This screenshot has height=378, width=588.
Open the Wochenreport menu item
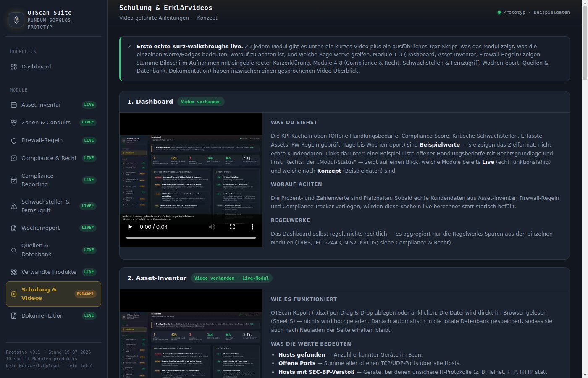(53, 228)
